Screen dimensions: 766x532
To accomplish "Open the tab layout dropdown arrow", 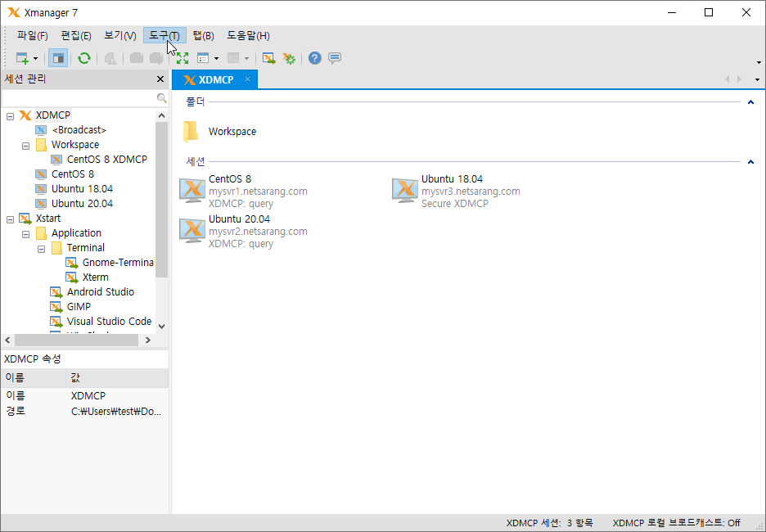I will [x=246, y=59].
